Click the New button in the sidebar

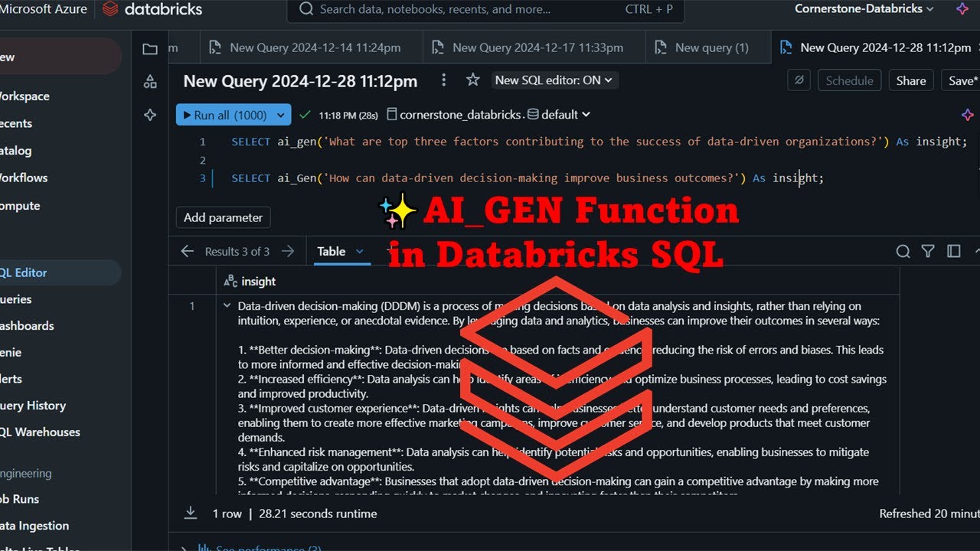click(59, 57)
